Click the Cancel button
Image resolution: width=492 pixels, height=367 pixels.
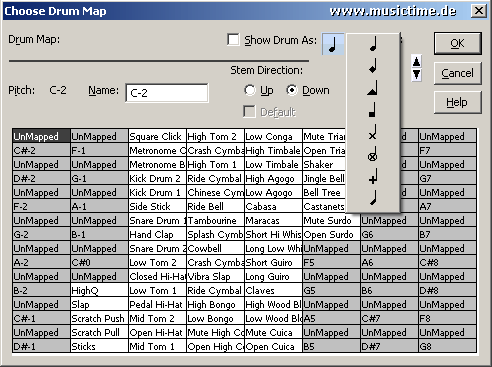coord(457,73)
